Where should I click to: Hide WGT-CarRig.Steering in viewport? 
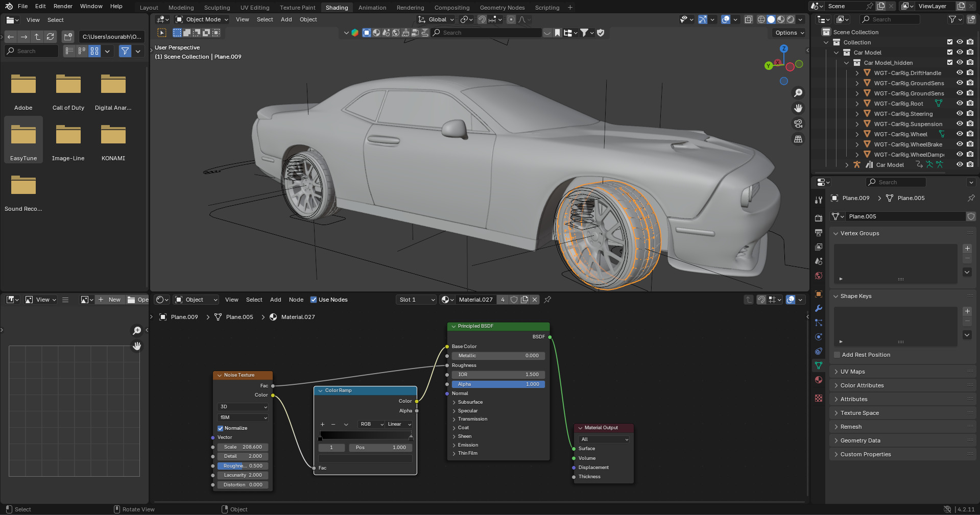[960, 114]
